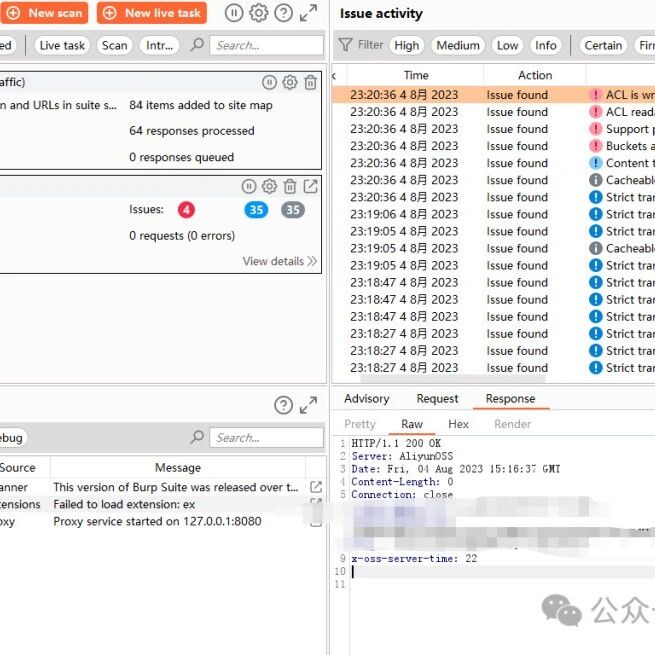Click the tasks Search field
655x655 pixels.
pyautogui.click(x=267, y=45)
